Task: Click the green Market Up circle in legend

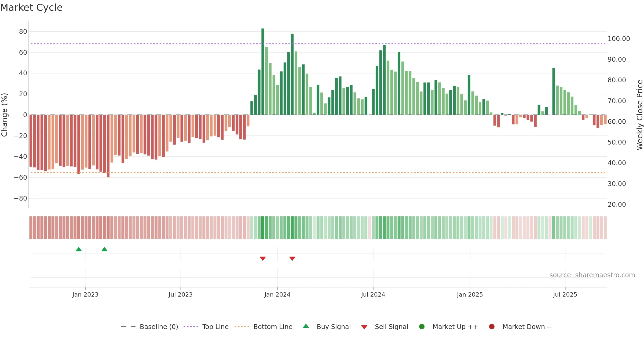Action: pyautogui.click(x=422, y=327)
